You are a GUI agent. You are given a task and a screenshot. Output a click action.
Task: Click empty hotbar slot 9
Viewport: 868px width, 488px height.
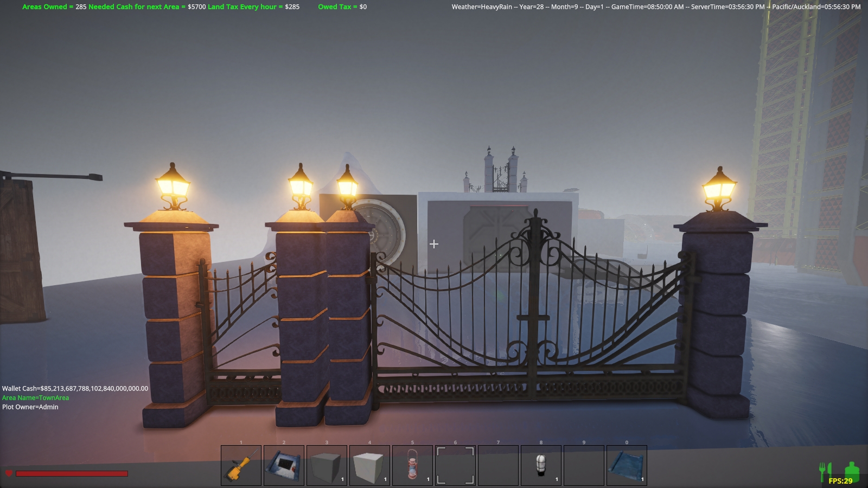point(584,465)
